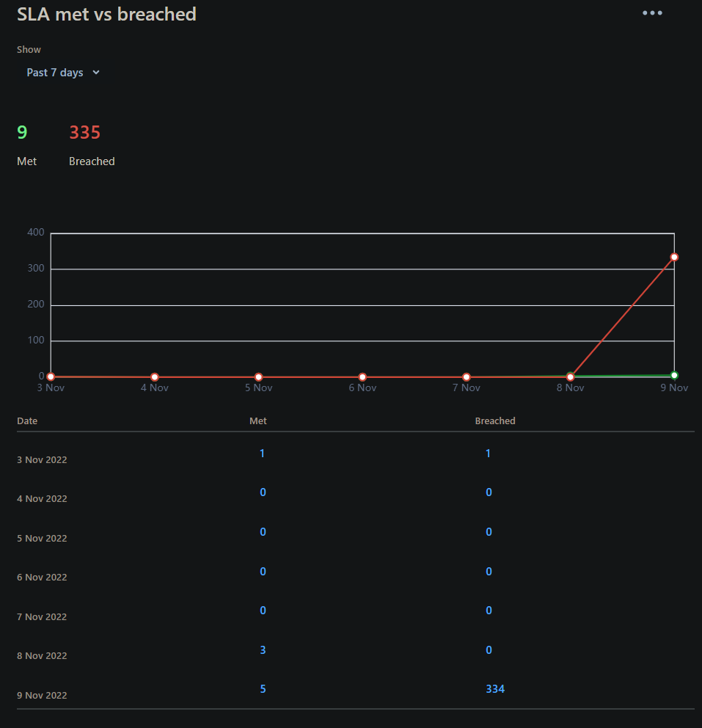The width and height of the screenshot is (702, 728).
Task: Select the 5 Nov chart marker
Action: click(258, 376)
